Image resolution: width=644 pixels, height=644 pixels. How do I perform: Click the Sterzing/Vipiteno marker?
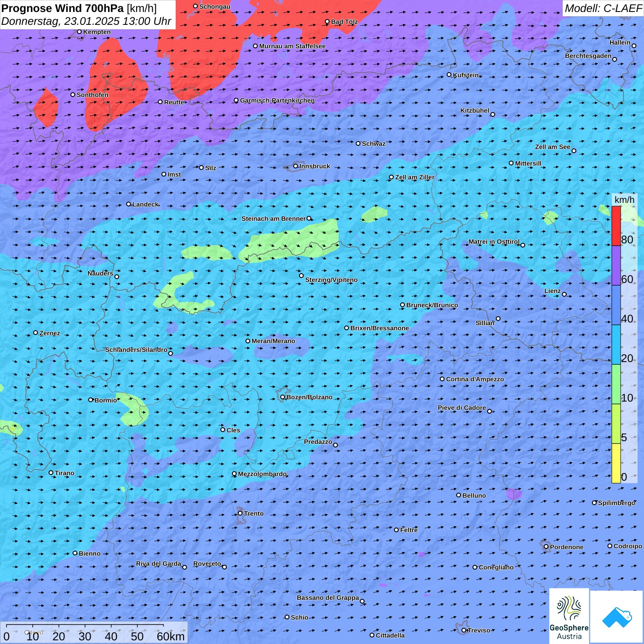(301, 276)
